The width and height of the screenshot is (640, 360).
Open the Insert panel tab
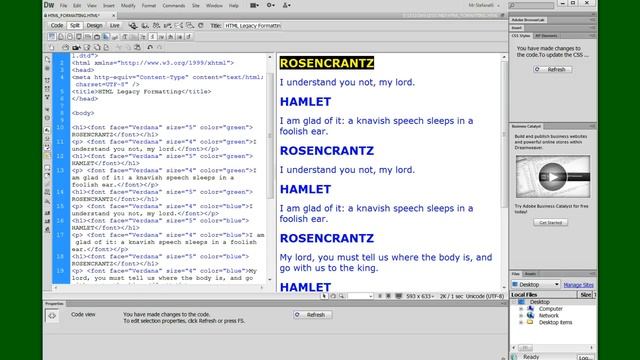tap(516, 28)
